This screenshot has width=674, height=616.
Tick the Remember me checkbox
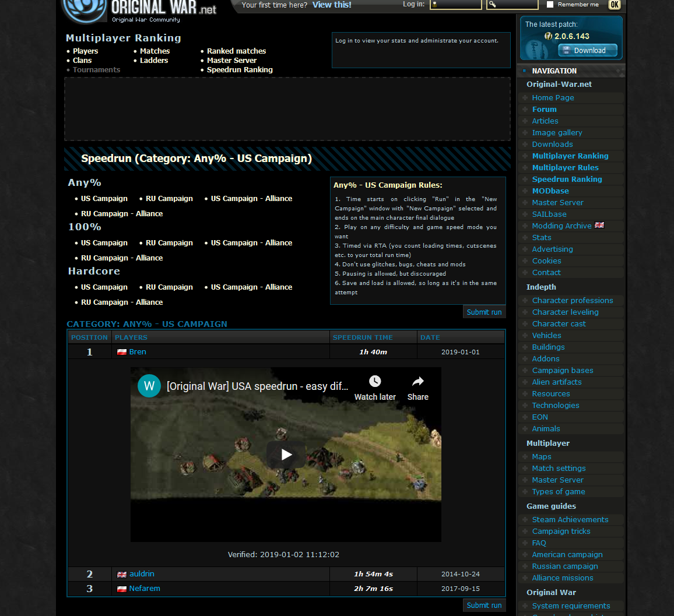[x=550, y=4]
